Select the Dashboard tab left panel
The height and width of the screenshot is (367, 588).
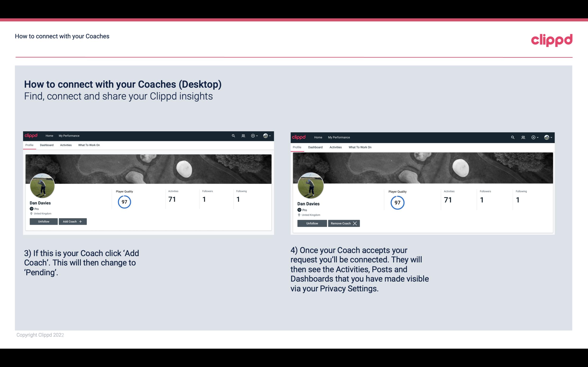[46, 145]
